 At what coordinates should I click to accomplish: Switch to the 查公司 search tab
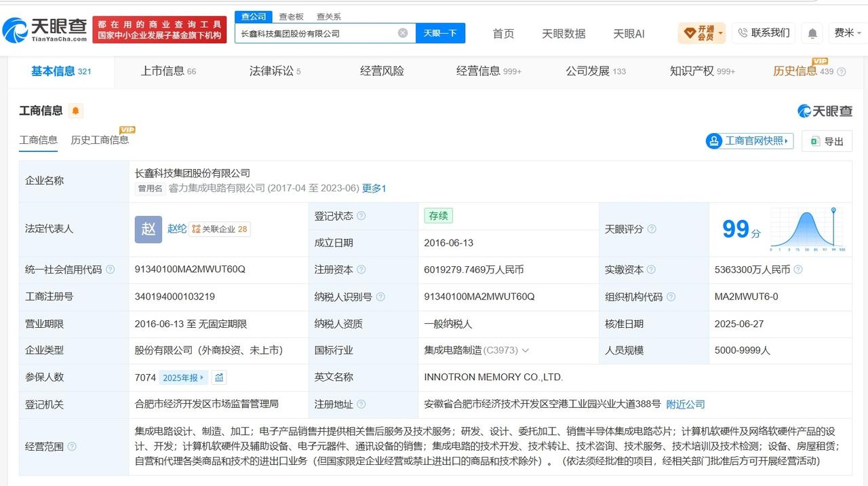[254, 16]
